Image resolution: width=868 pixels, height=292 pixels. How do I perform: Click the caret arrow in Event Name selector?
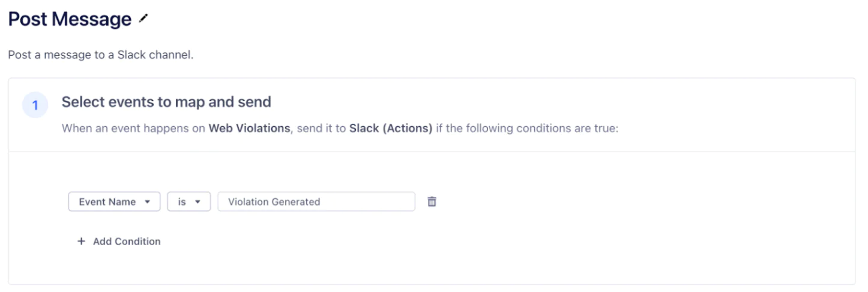148,202
